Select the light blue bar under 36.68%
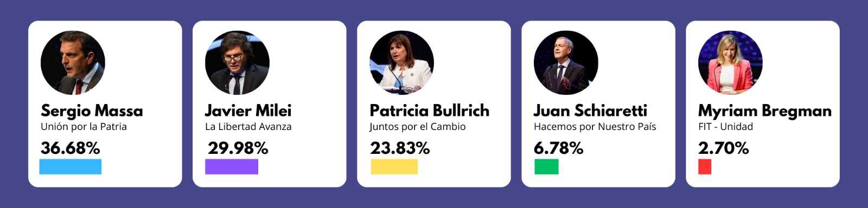This screenshot has height=208, width=868. point(71,167)
